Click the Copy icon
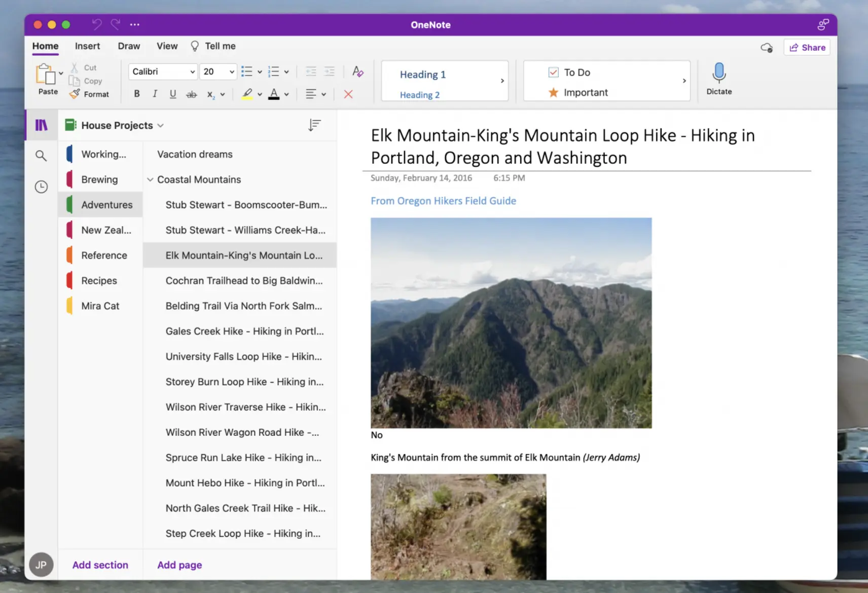Screen dimensions: 868x593 coord(75,81)
